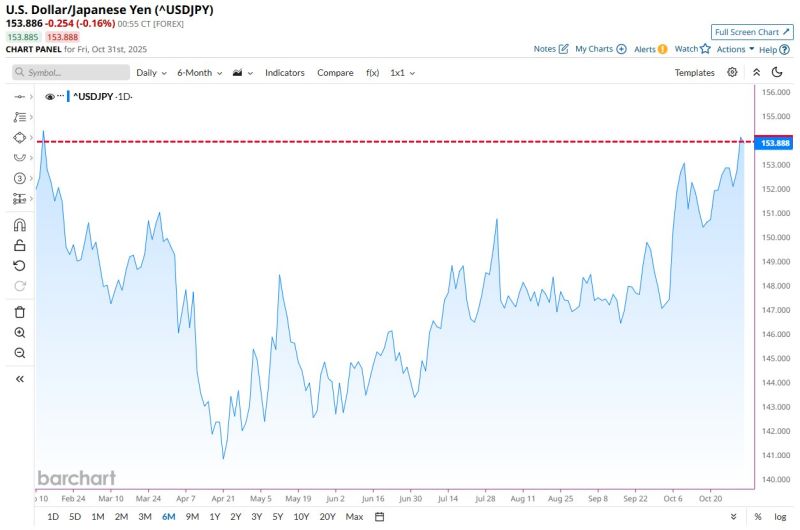The height and width of the screenshot is (530, 800).
Task: Open the Compare menu
Action: point(335,72)
